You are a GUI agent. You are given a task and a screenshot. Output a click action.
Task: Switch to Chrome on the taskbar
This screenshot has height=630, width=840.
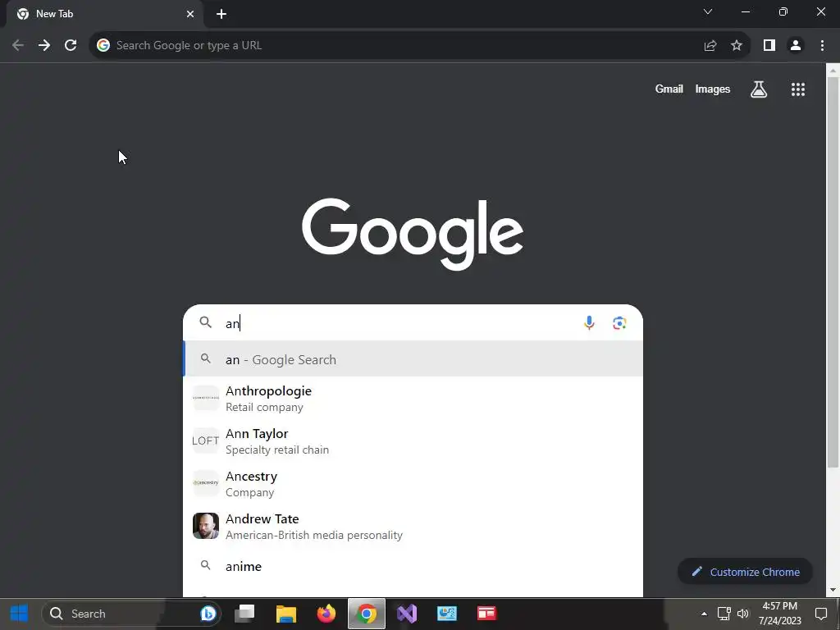[367, 614]
